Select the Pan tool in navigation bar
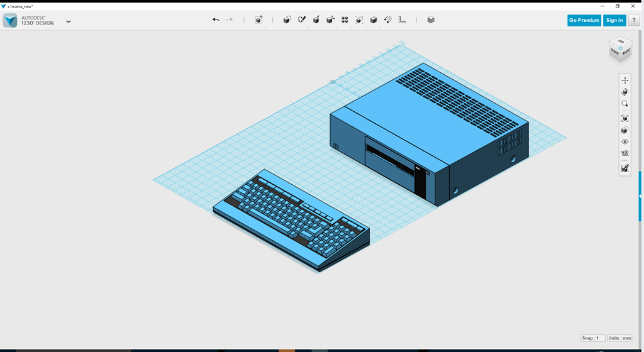Screen dimensions: 644x352 [x=625, y=80]
